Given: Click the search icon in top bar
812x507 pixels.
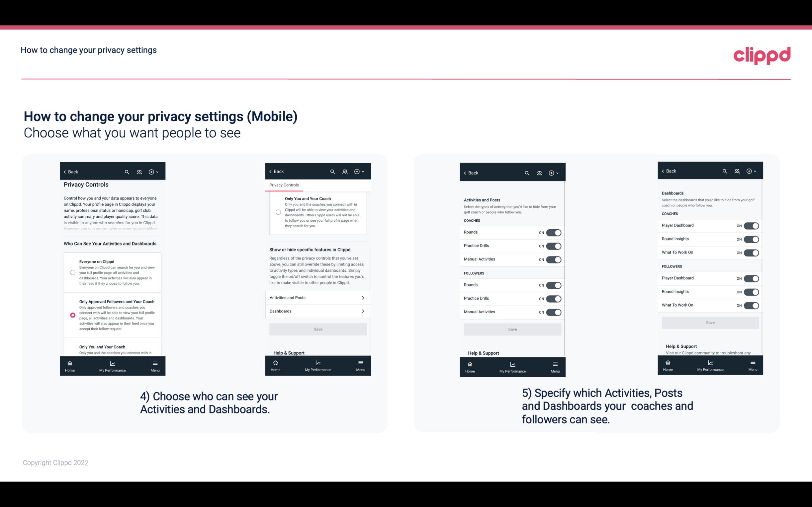Looking at the screenshot, I should 127,172.
